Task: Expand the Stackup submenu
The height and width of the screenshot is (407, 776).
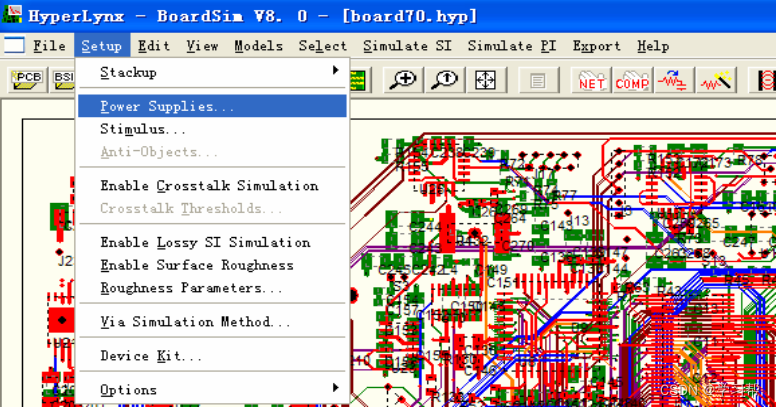Action: [212, 72]
